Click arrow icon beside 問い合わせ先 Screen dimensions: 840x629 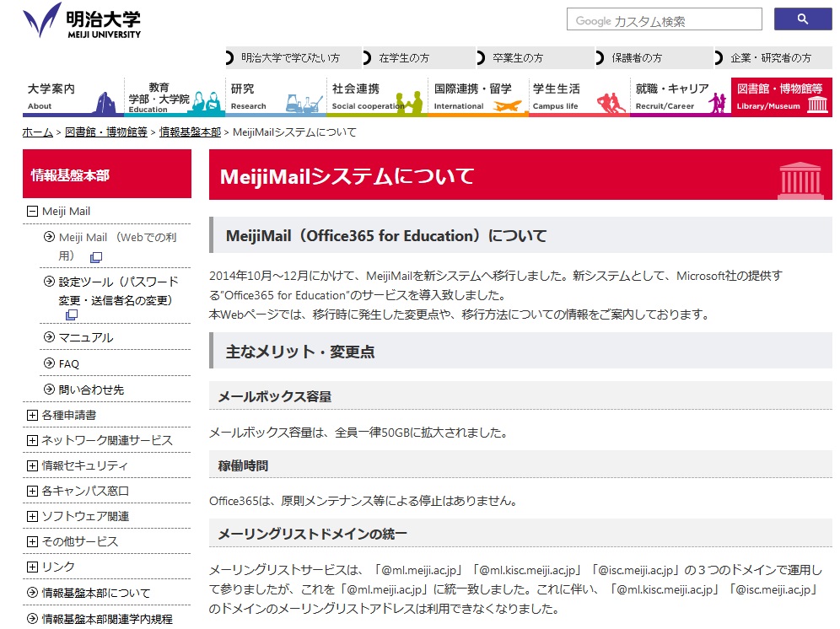[49, 390]
